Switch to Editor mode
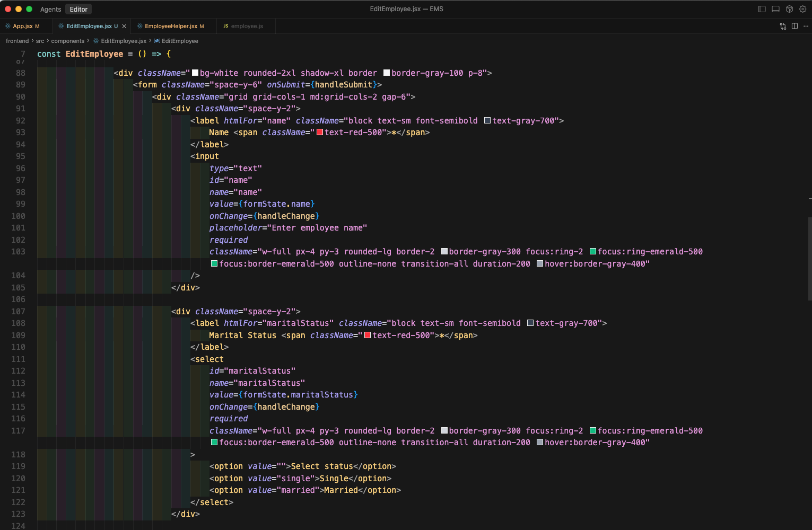This screenshot has width=812, height=530. coord(78,9)
